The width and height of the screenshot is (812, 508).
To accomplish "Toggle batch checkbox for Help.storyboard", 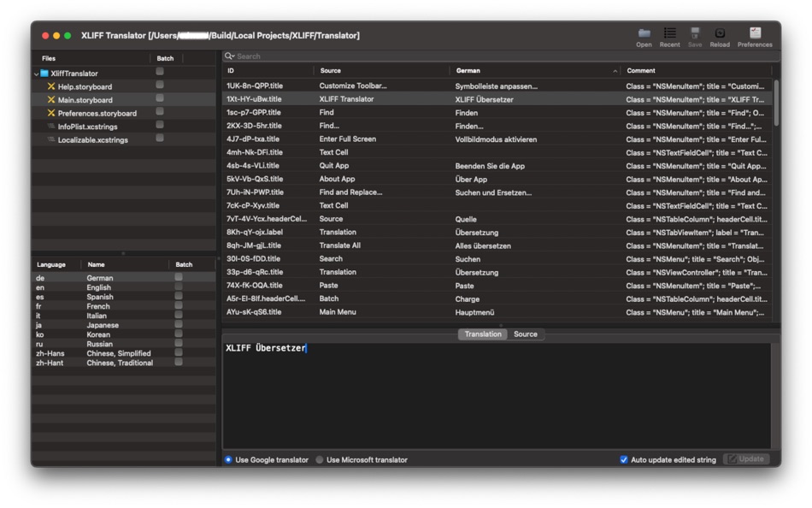I will 160,85.
